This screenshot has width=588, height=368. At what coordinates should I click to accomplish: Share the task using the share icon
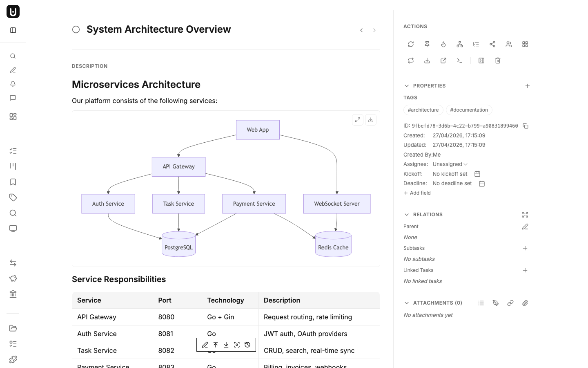coord(492,44)
